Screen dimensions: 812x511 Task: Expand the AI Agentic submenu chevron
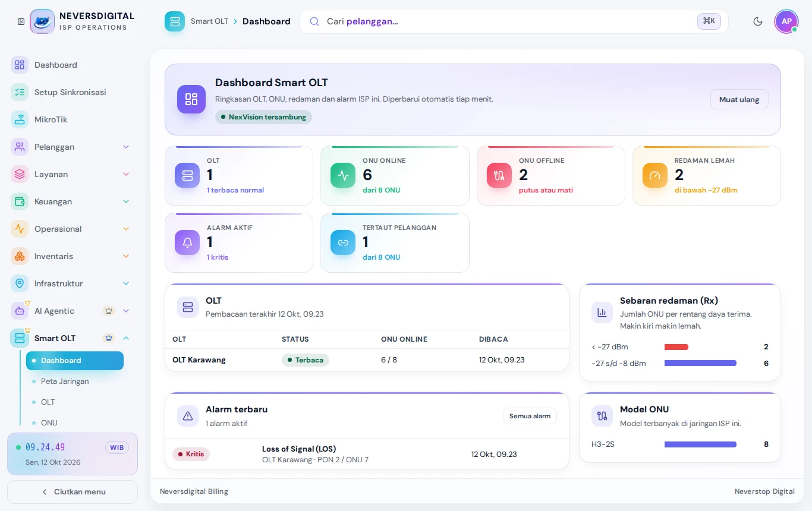(126, 311)
